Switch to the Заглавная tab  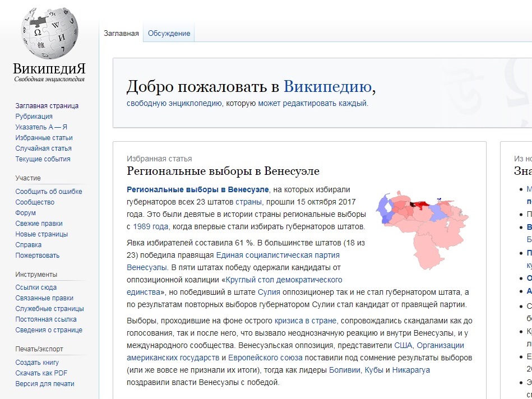(x=121, y=33)
